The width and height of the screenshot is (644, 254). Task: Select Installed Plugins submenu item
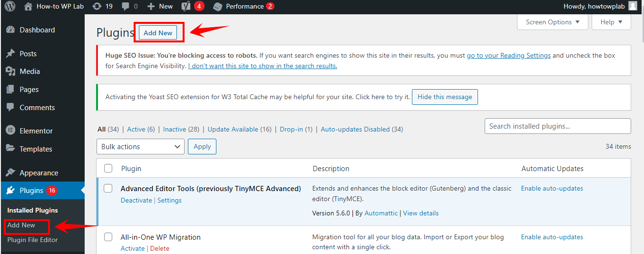pyautogui.click(x=32, y=210)
